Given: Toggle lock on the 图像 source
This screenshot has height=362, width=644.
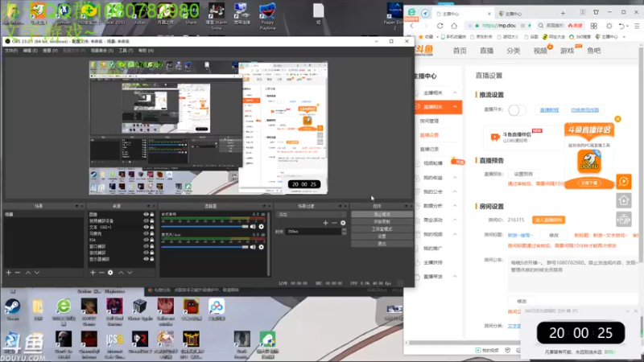Looking at the screenshot, I should [x=152, y=214].
